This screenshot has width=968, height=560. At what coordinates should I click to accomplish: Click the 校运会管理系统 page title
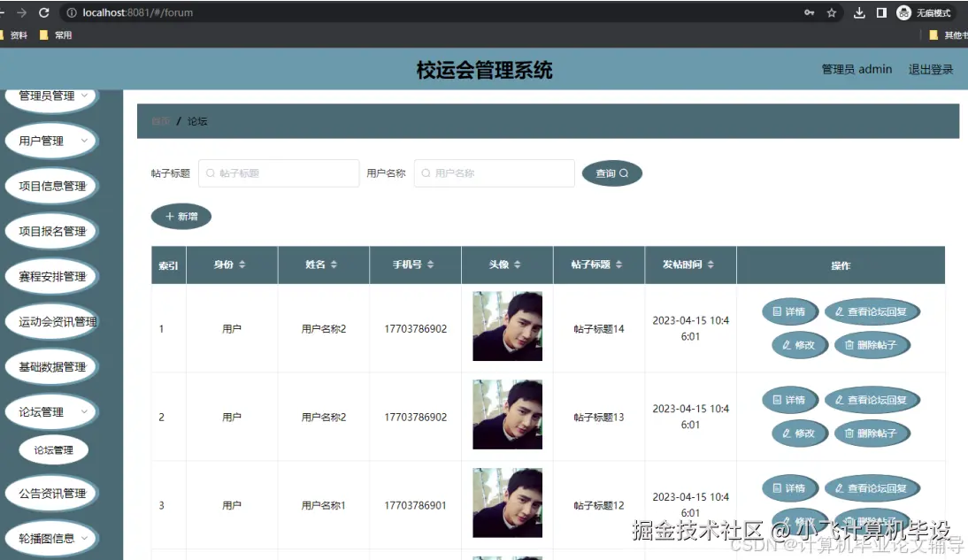coord(484,70)
